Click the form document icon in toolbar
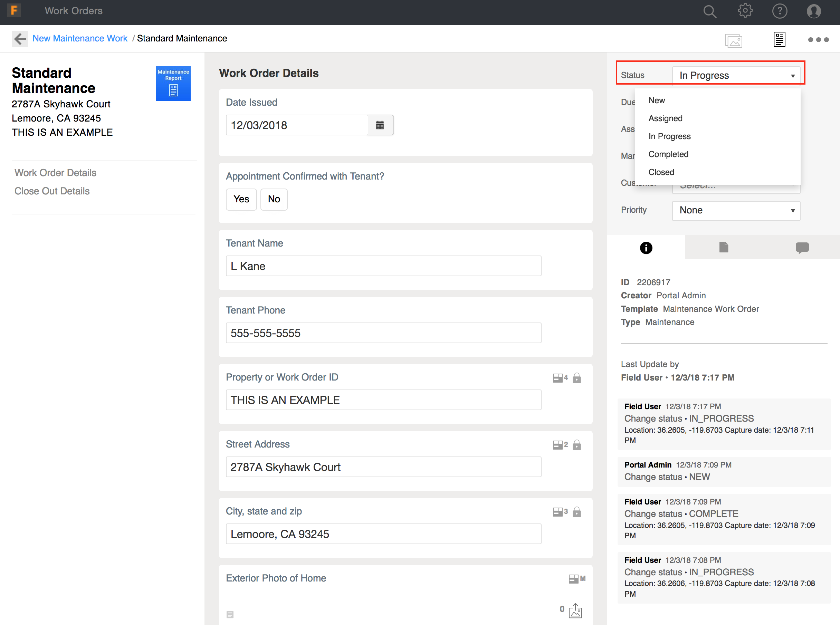Viewport: 840px width, 625px height. tap(779, 39)
